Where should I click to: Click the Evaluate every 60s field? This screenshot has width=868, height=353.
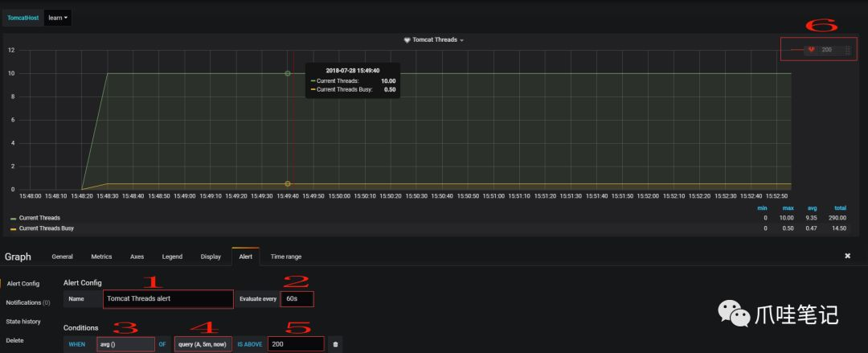(x=297, y=298)
